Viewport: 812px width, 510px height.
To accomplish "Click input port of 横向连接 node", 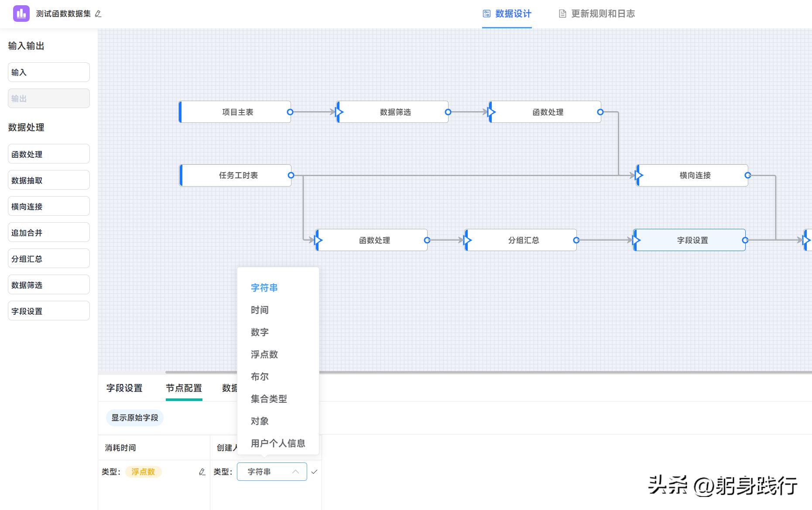I will tap(639, 175).
